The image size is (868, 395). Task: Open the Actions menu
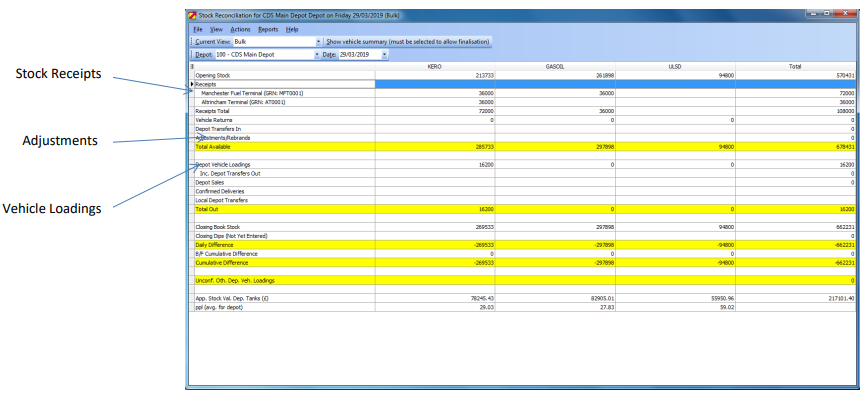[240, 29]
